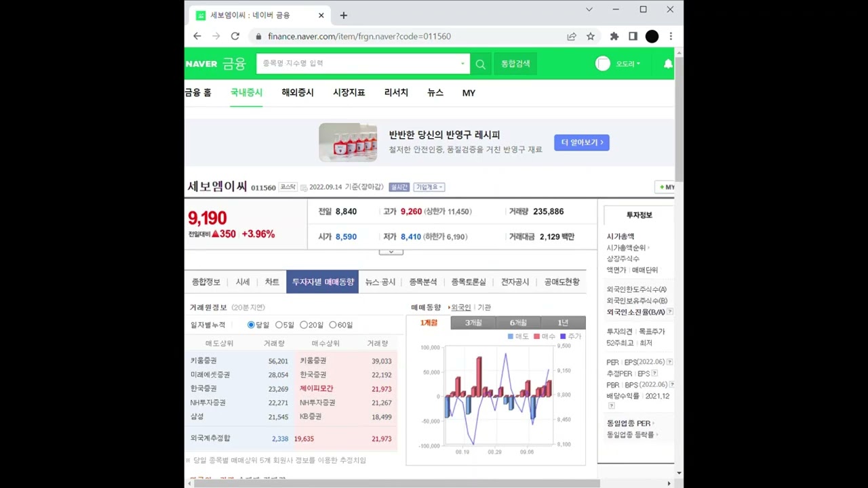Show the 6개월 chart period
Screen dimensions: 868x488
[518, 323]
